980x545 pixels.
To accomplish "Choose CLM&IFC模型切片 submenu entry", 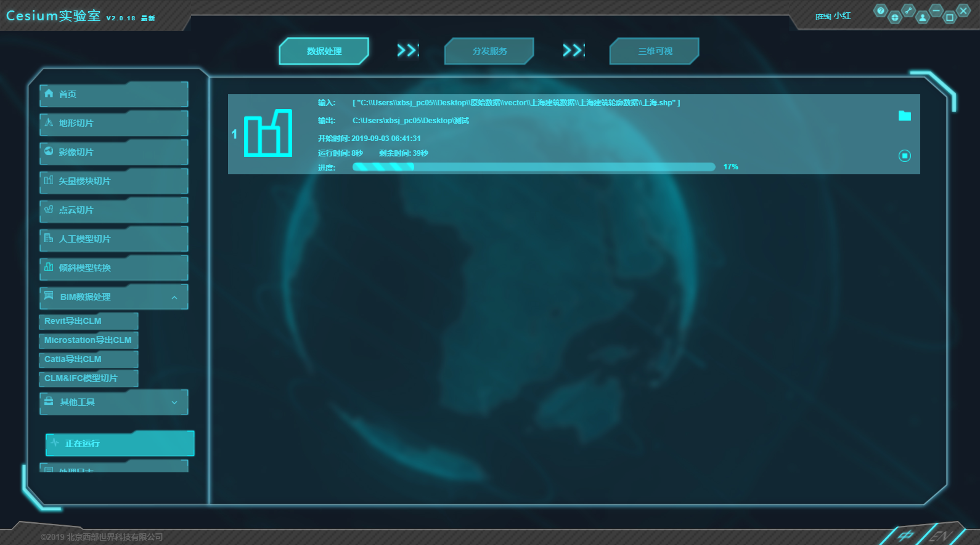I will coord(89,378).
